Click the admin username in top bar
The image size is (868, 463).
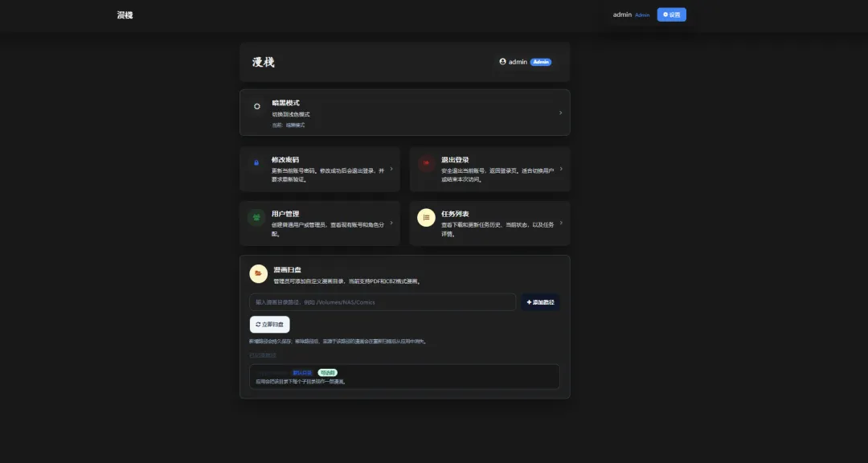(x=622, y=15)
